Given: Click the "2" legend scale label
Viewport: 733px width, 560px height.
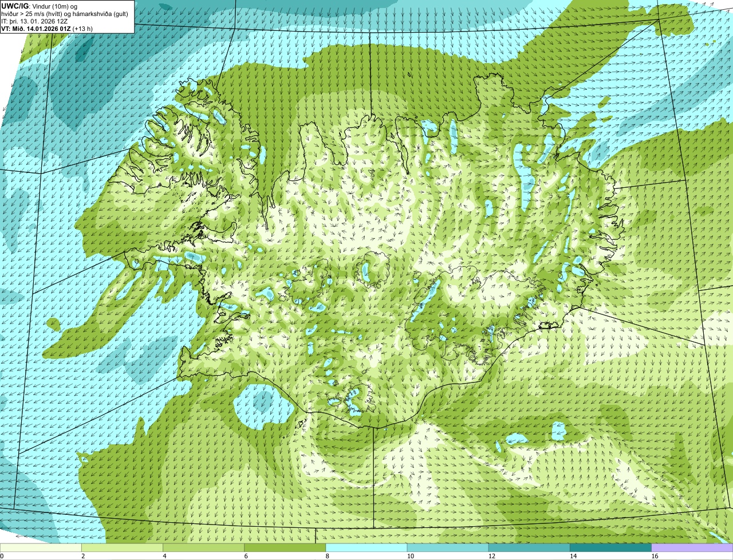Looking at the screenshot, I should (83, 556).
